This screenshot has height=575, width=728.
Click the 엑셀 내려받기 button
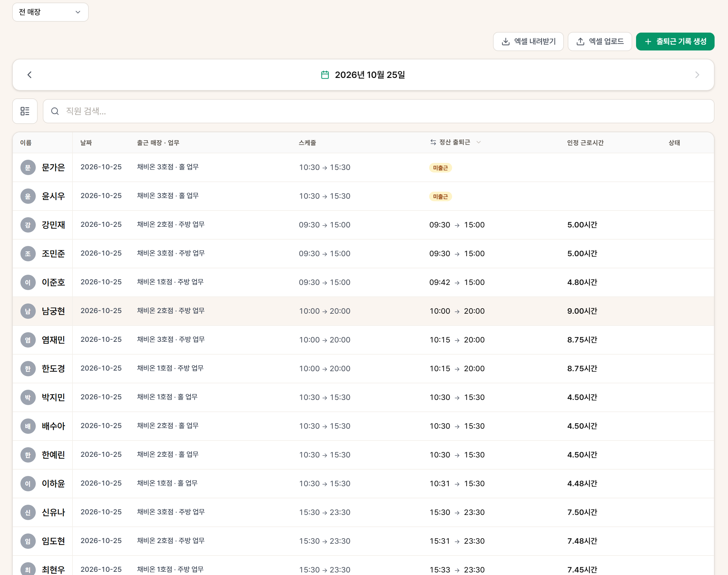point(528,42)
